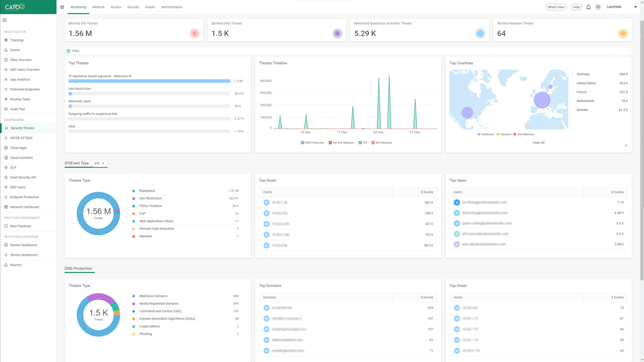Image resolution: width=644 pixels, height=362 pixels.
Task: Open the Security menu
Action: 133,7
